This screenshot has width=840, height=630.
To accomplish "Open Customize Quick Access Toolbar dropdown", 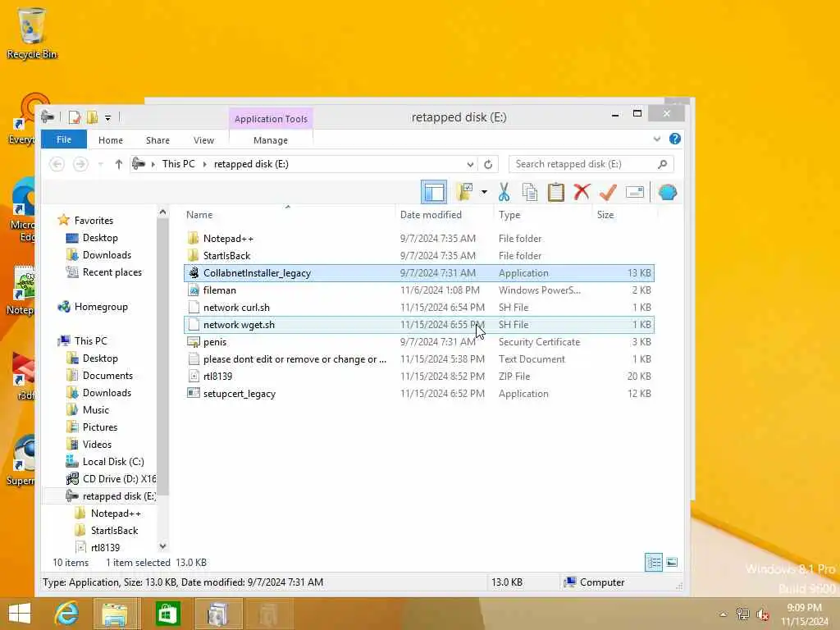I will pos(107,117).
